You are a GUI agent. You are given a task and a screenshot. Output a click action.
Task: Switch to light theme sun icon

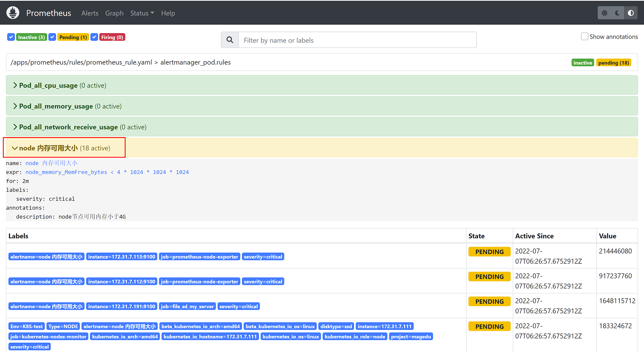coord(605,13)
